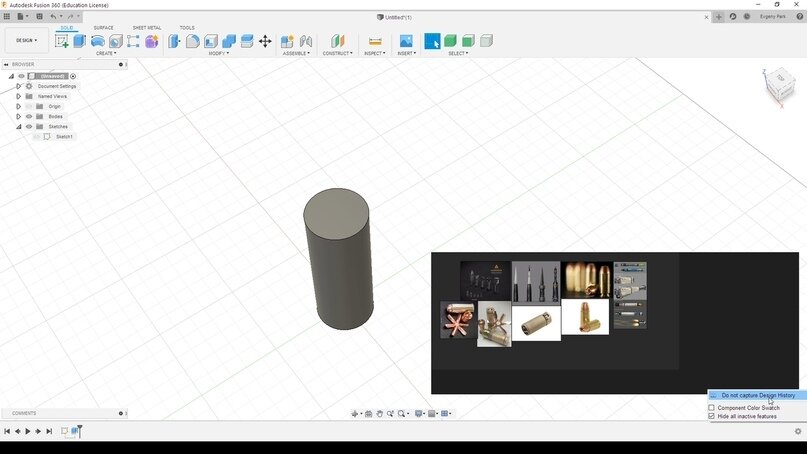Toggle visibility of Sketch1

pos(37,136)
